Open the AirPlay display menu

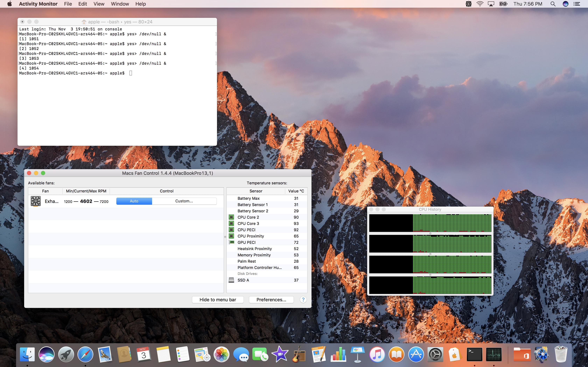pyautogui.click(x=491, y=4)
